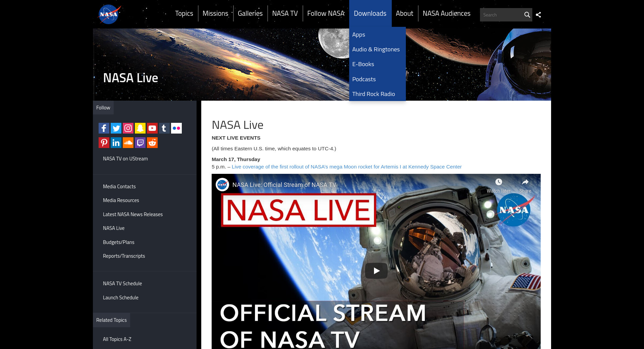The width and height of the screenshot is (644, 349).
Task: Go to NASA TV Schedule link
Action: coord(122,284)
